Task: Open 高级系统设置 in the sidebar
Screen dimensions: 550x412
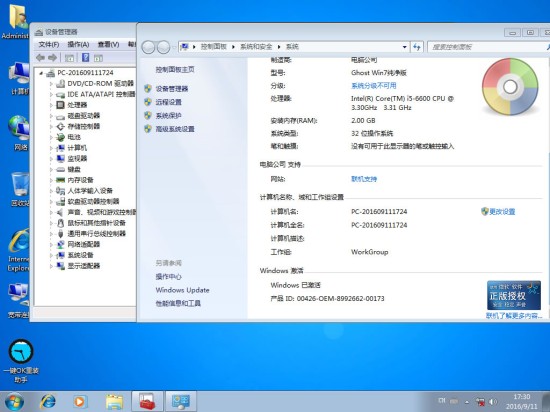Action: [175, 129]
